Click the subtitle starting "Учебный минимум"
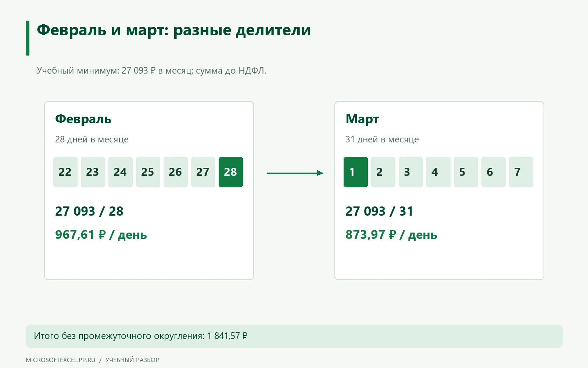Screen dimensions: 588x368 click(151, 70)
